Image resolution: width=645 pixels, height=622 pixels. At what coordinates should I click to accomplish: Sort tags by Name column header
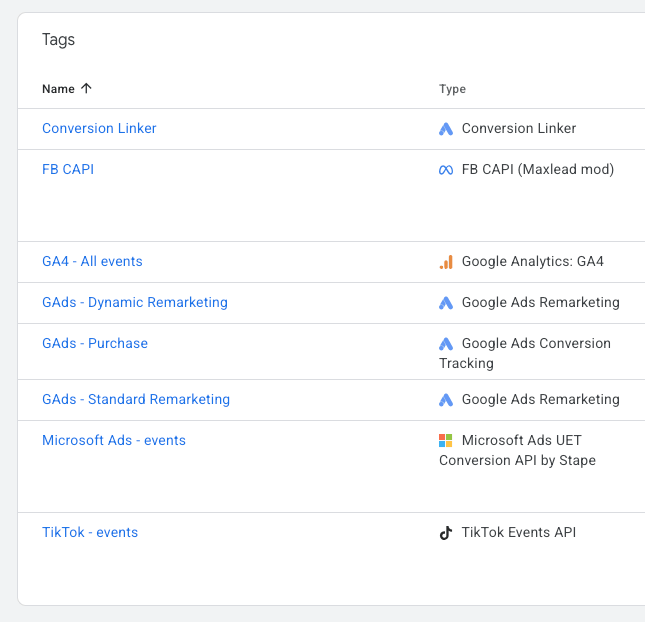58,89
